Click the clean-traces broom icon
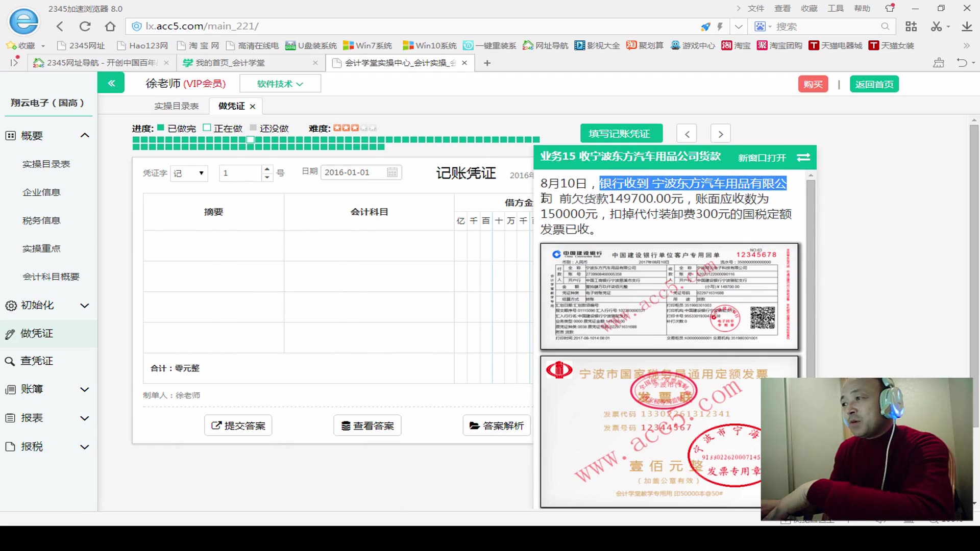The height and width of the screenshot is (551, 980). [938, 62]
